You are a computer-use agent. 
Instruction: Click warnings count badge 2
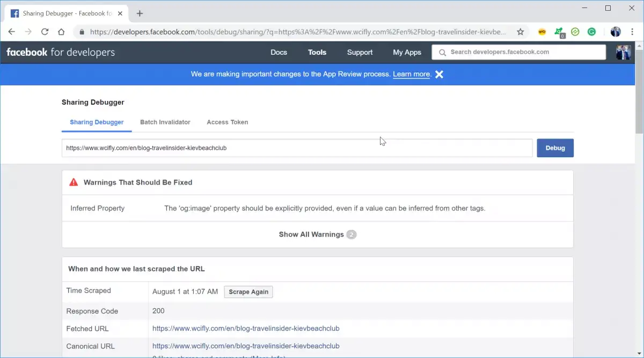(x=352, y=235)
